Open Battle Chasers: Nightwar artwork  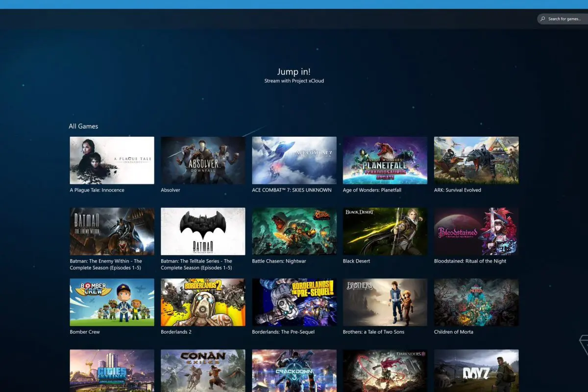[x=294, y=231]
